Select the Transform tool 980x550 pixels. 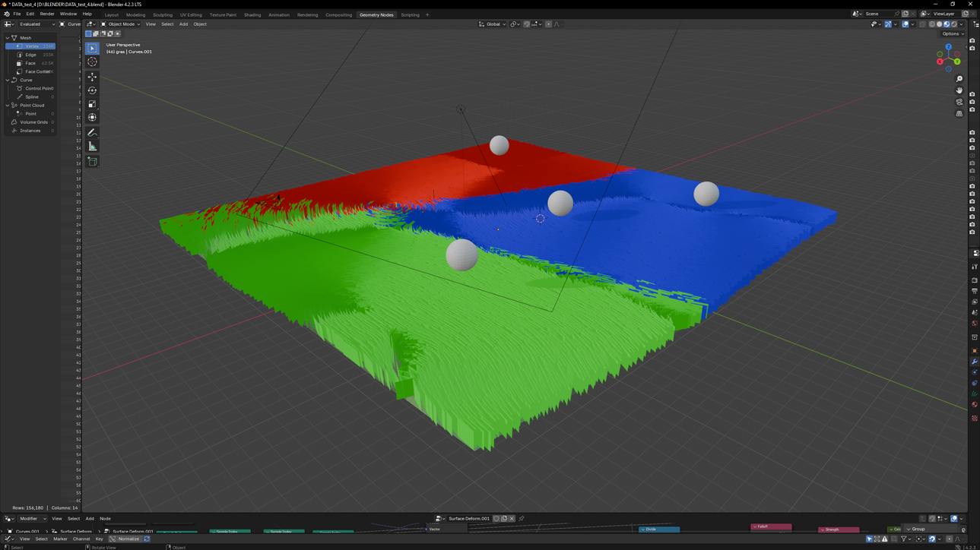92,118
